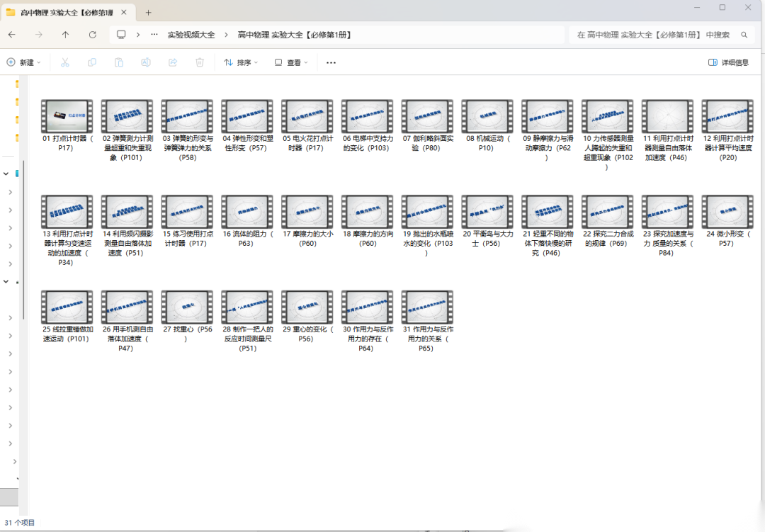Click the Delete trash can icon
Image resolution: width=765 pixels, height=532 pixels.
pyautogui.click(x=200, y=62)
